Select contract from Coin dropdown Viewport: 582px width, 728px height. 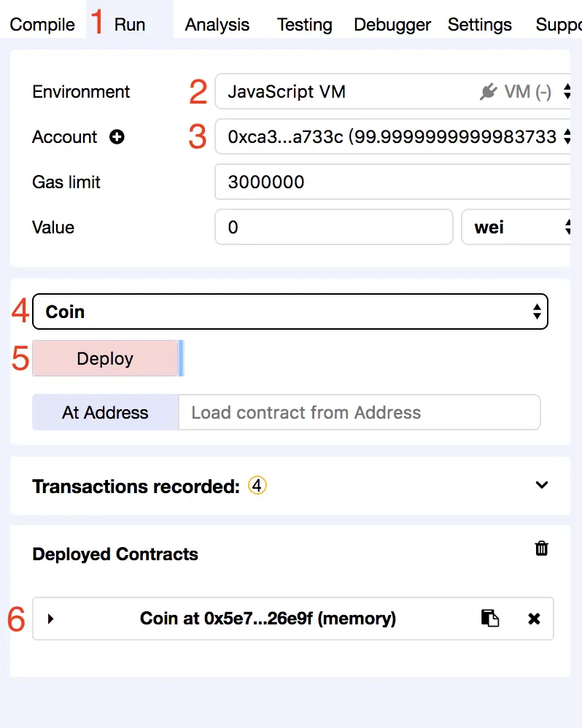coord(290,312)
